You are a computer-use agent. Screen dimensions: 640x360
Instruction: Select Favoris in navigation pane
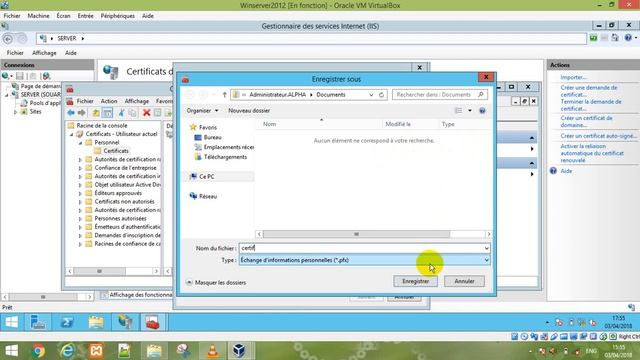(208, 127)
